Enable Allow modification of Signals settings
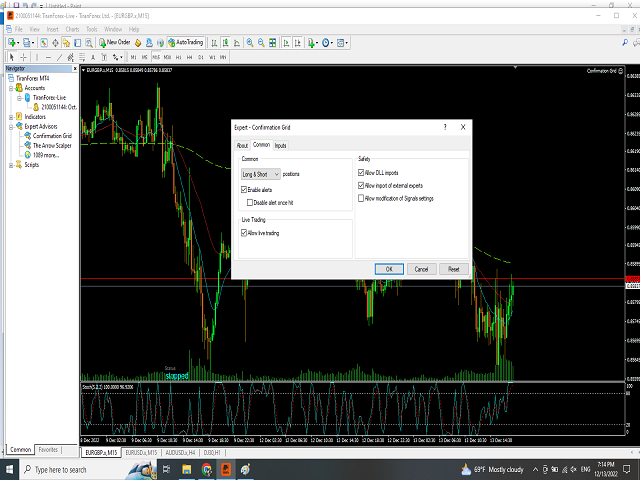The image size is (640, 480). 361,198
